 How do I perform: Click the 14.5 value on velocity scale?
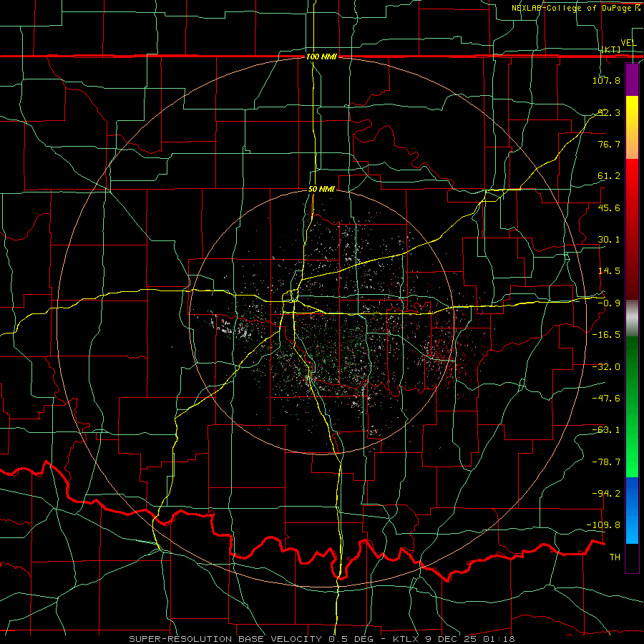click(x=609, y=271)
